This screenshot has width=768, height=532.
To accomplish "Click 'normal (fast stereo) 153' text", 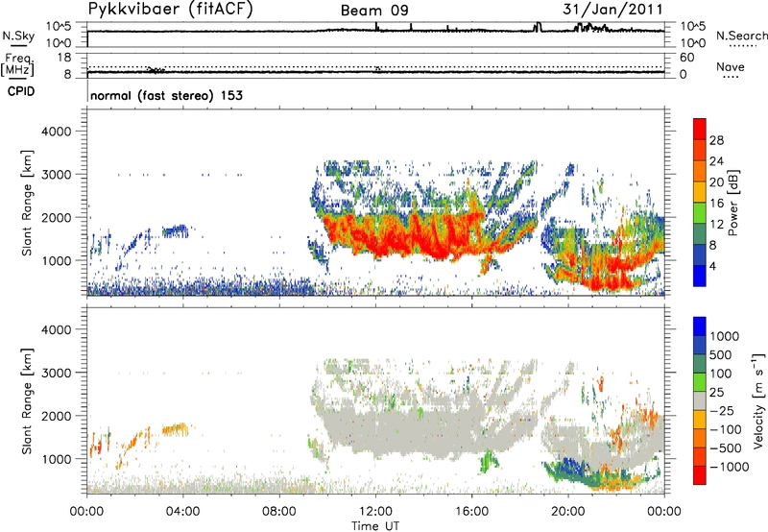I will coord(166,95).
